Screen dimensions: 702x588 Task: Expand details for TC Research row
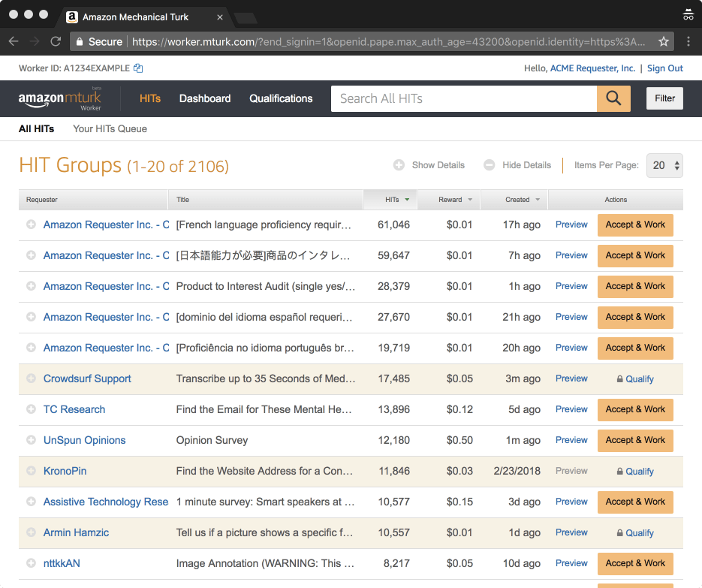coord(31,409)
